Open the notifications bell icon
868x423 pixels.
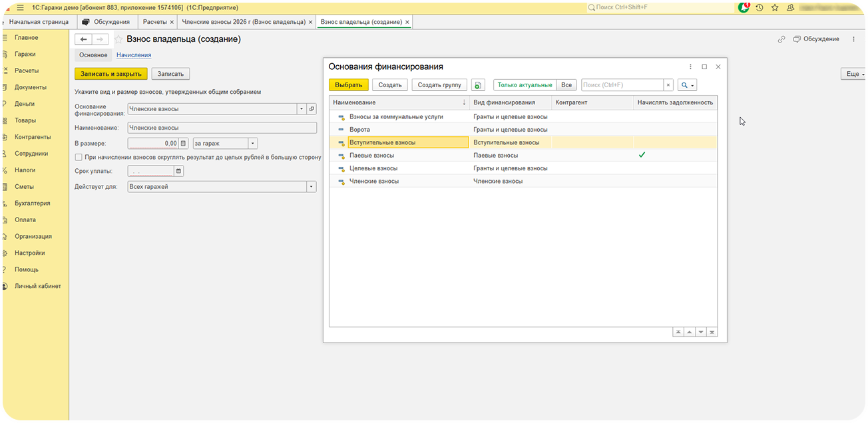pyautogui.click(x=744, y=7)
